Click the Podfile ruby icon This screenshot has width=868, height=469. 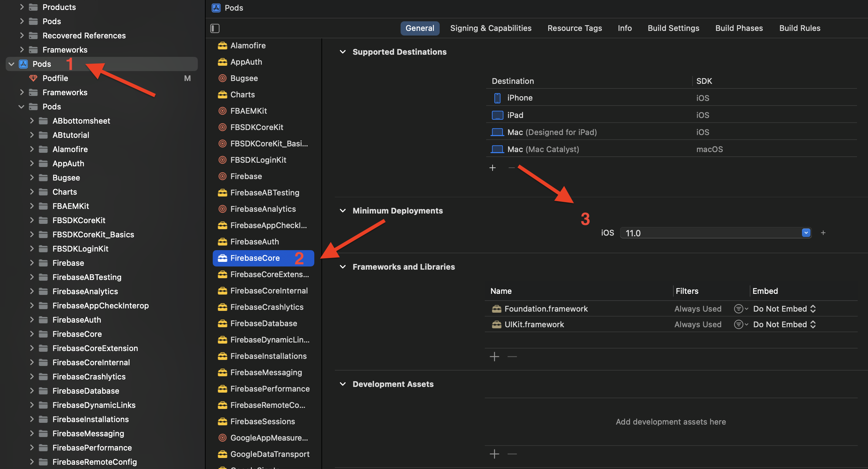33,78
